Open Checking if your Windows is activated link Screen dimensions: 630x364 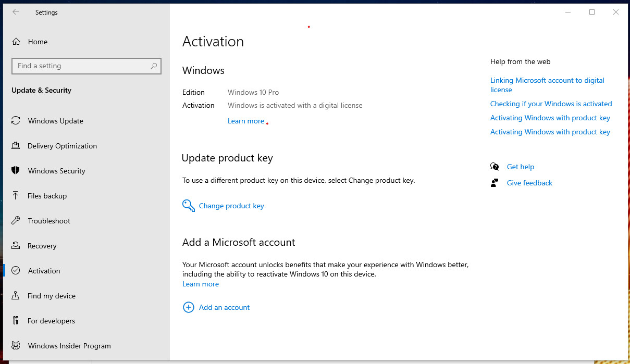tap(551, 104)
